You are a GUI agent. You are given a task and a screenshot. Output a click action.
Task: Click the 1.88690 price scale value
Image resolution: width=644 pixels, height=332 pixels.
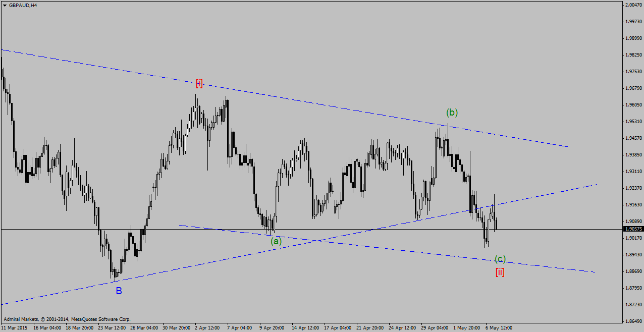click(x=633, y=271)
